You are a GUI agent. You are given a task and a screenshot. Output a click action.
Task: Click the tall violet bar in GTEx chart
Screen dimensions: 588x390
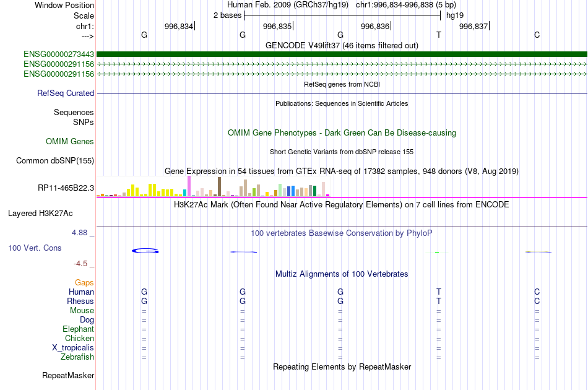tap(189, 186)
